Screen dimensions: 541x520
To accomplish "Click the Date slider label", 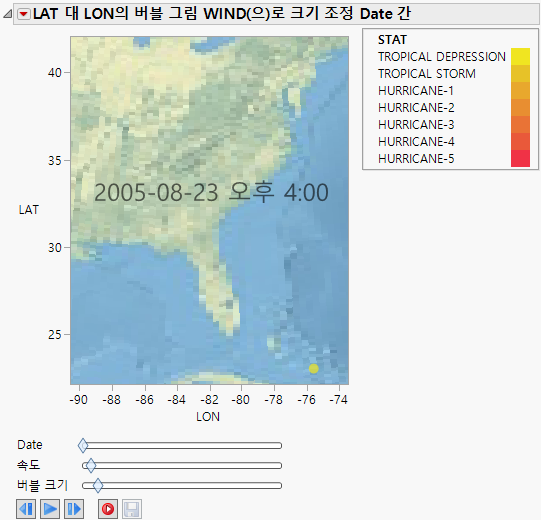I will click(30, 445).
